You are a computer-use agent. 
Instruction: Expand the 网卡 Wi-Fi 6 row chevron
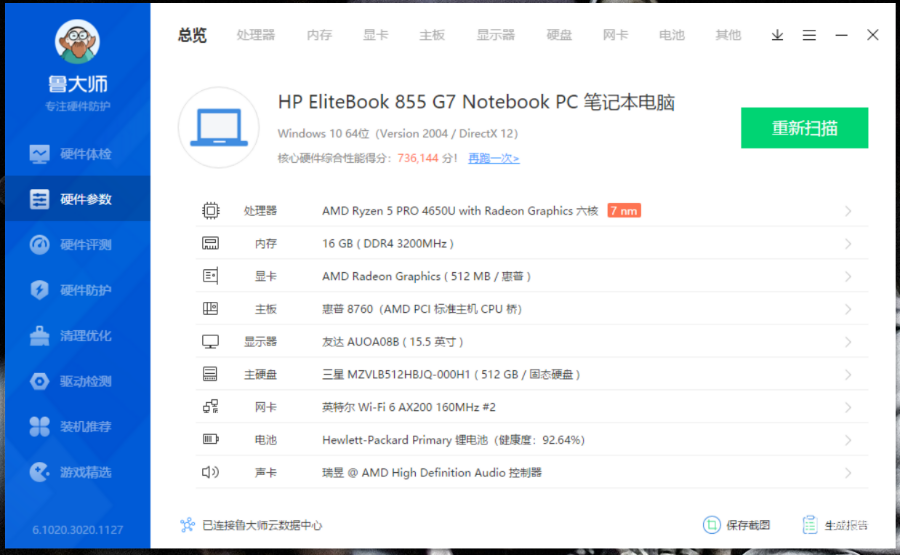click(848, 407)
